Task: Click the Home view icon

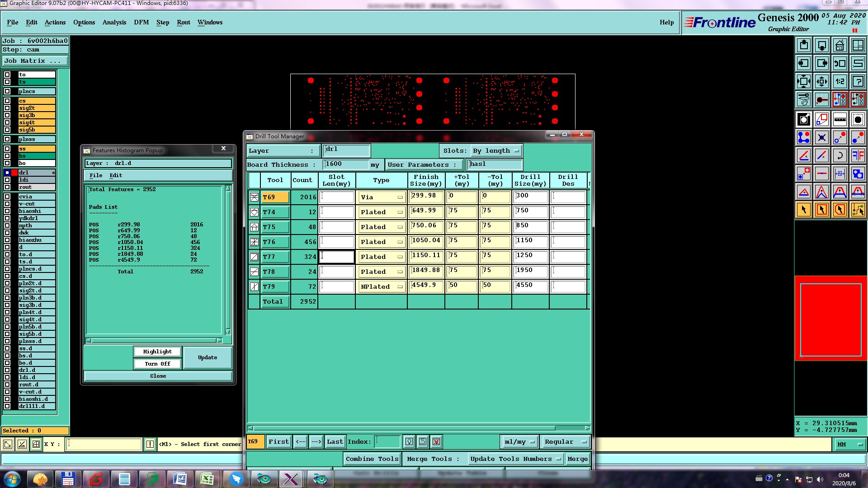Action: coord(840,45)
